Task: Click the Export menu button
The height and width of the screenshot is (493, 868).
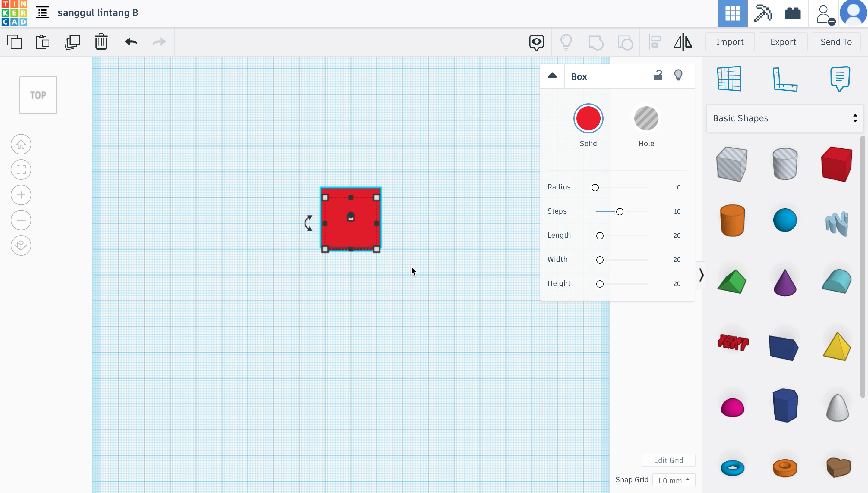Action: [783, 42]
